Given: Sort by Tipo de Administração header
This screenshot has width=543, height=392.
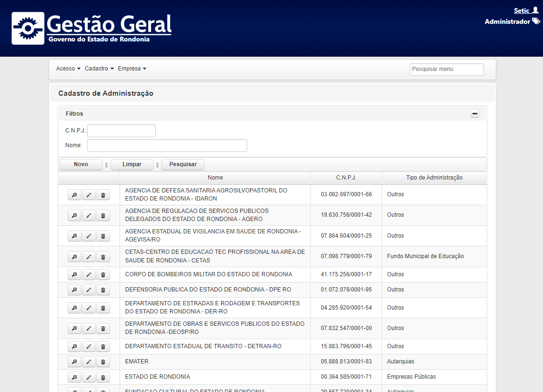Looking at the screenshot, I should click(434, 178).
